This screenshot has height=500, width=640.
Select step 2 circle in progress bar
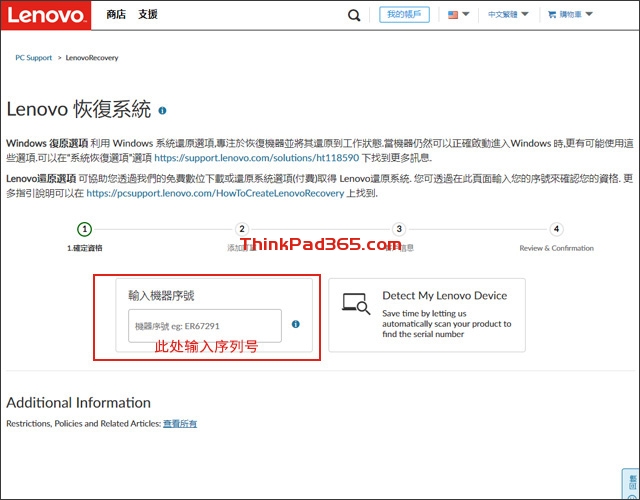(x=242, y=229)
